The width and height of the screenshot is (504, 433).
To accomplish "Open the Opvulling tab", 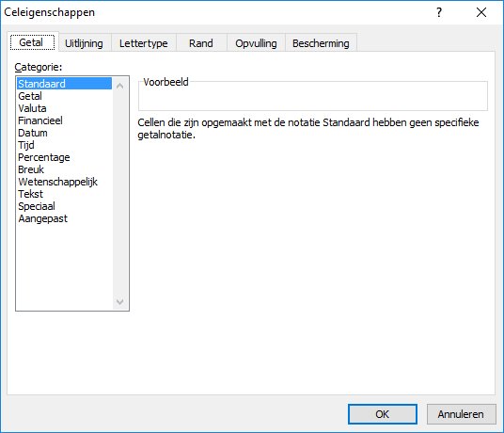I will click(256, 43).
